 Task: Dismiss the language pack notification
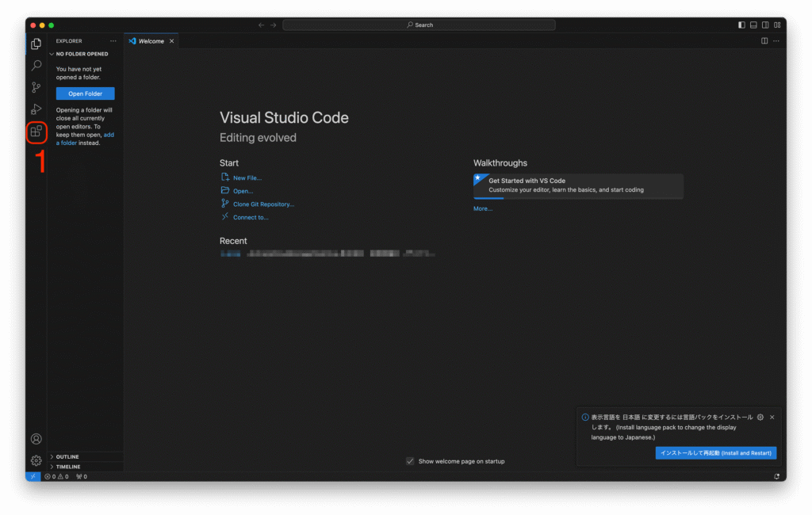(772, 418)
